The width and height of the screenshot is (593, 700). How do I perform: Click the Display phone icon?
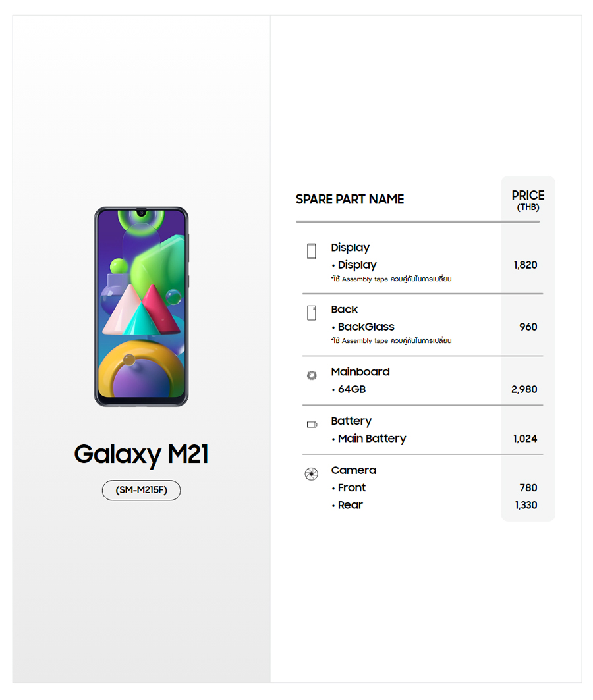(x=312, y=251)
